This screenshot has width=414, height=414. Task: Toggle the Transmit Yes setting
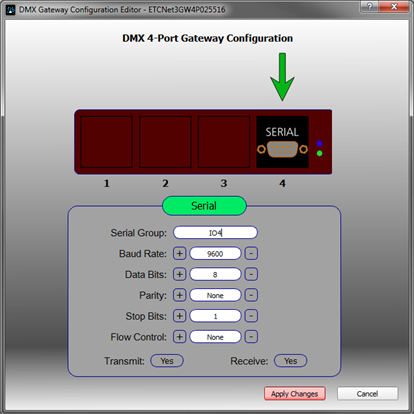pos(167,361)
